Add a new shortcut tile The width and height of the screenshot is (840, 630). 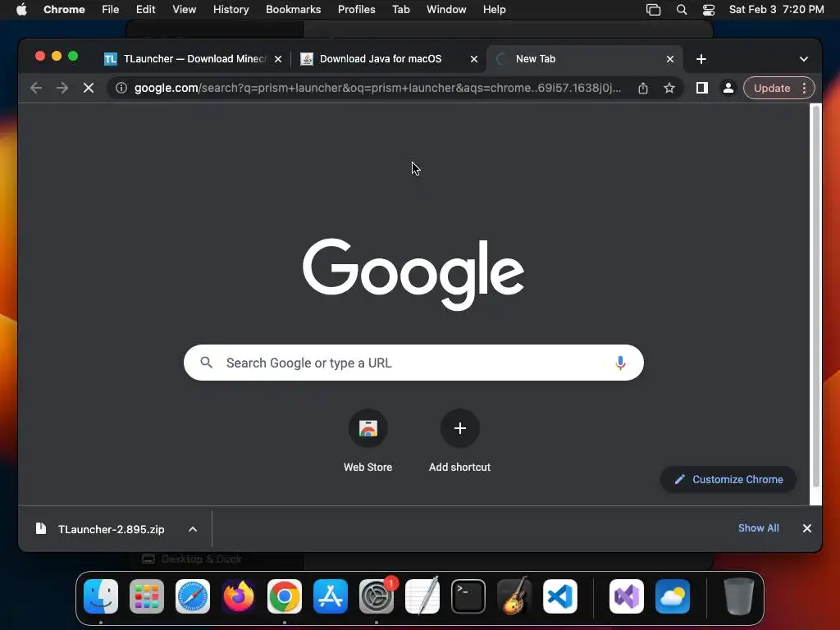coord(459,441)
